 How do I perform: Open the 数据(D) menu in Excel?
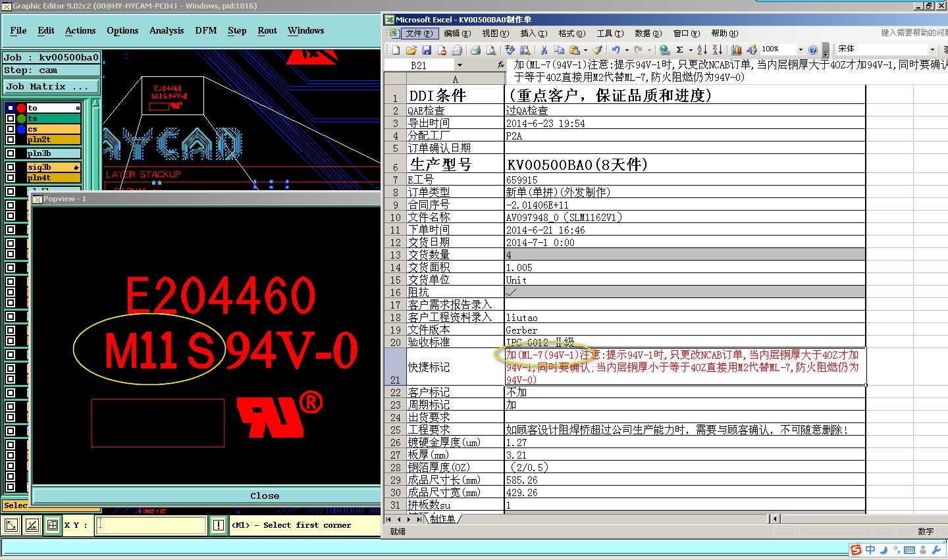pyautogui.click(x=648, y=34)
